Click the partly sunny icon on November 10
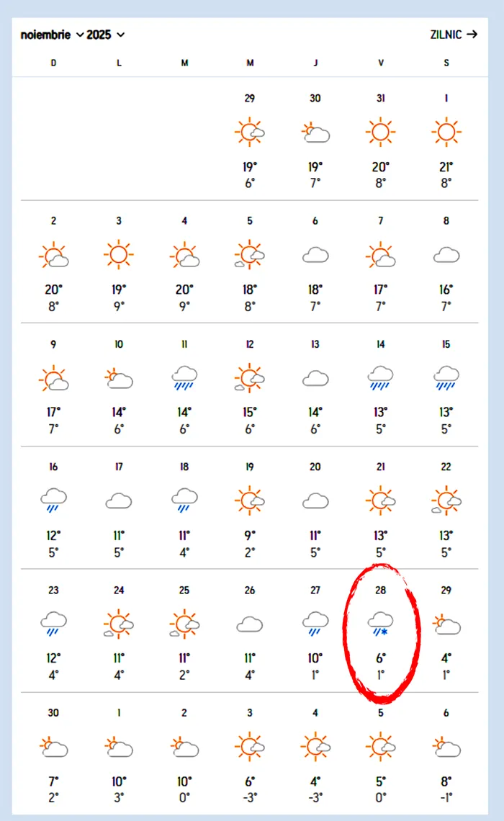Image resolution: width=504 pixels, height=821 pixels. [119, 377]
